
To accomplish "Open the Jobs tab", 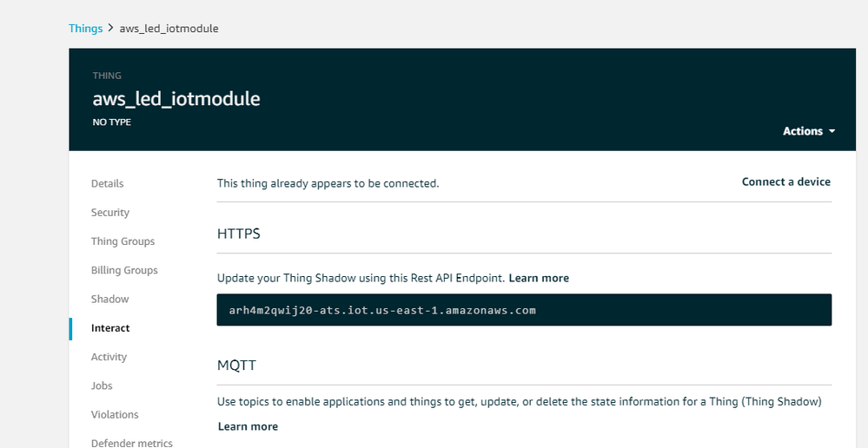I will pyautogui.click(x=102, y=385).
